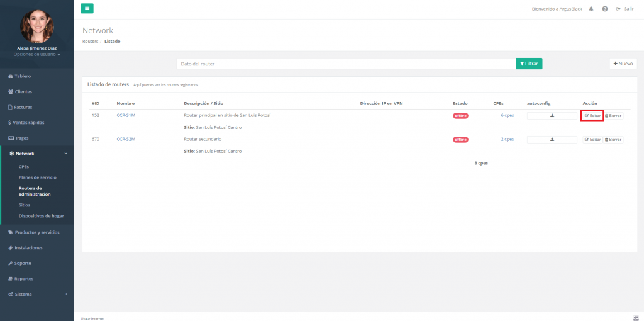
Task: Expand the Sistema sidebar section
Action: (x=37, y=295)
